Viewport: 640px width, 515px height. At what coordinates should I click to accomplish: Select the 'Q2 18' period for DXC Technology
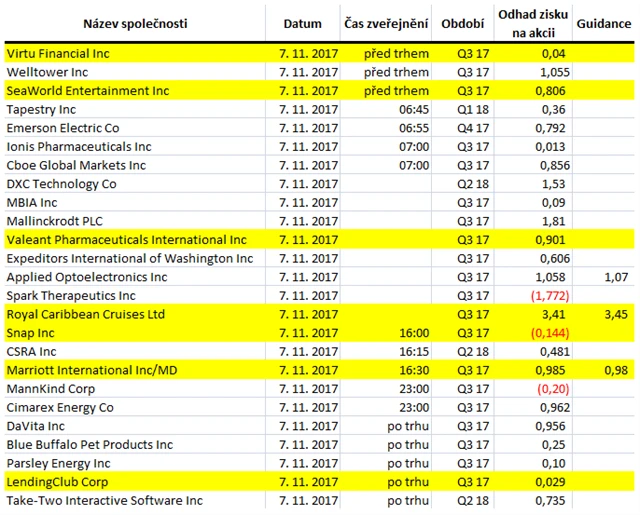click(473, 184)
